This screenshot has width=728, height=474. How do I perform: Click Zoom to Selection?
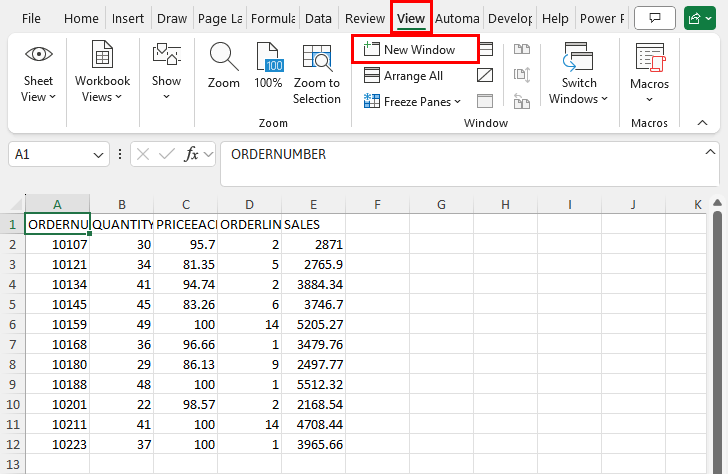tap(317, 73)
